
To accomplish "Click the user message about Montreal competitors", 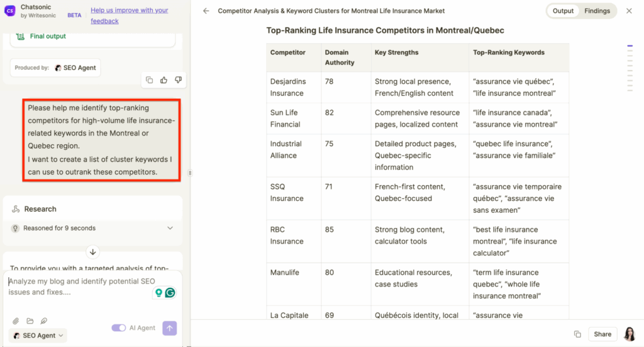I will click(x=101, y=140).
